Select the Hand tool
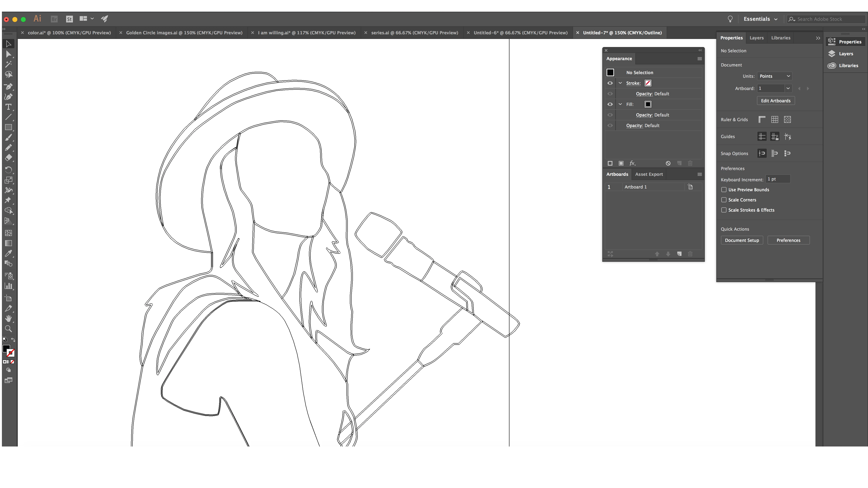The width and height of the screenshot is (868, 488). point(8,319)
